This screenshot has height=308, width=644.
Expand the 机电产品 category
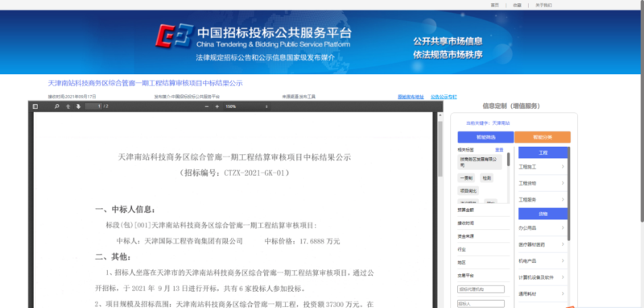(x=542, y=260)
